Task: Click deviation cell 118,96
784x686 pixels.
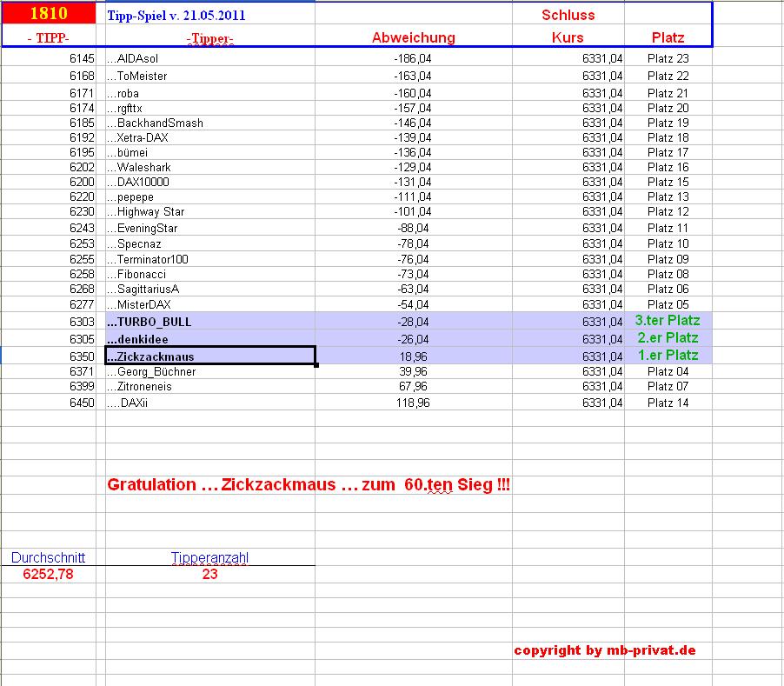Action: pos(413,403)
